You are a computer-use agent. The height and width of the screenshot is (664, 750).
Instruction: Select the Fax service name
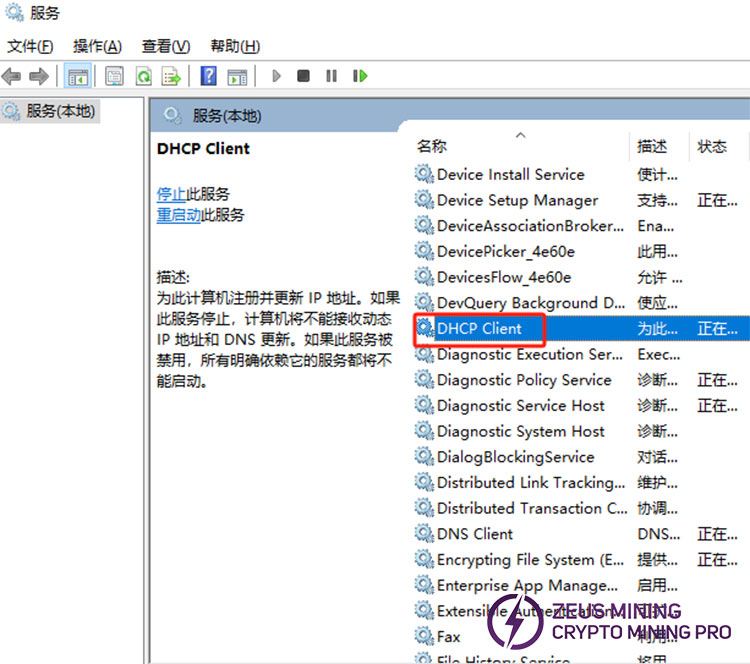tap(448, 637)
